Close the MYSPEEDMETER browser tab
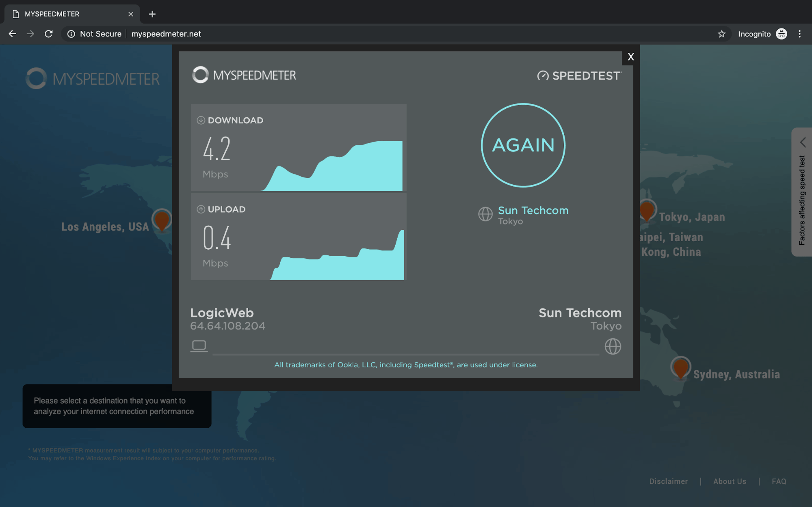This screenshot has height=507, width=812. point(131,14)
